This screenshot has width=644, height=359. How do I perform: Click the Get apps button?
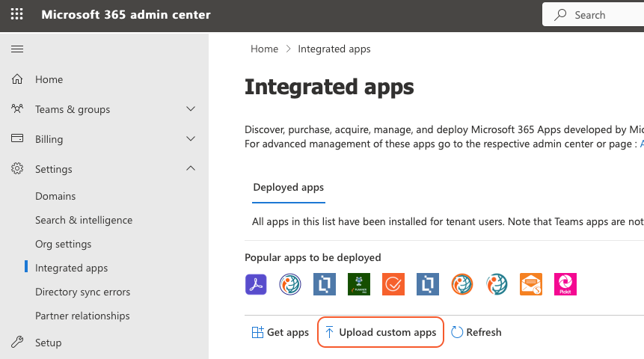click(280, 332)
